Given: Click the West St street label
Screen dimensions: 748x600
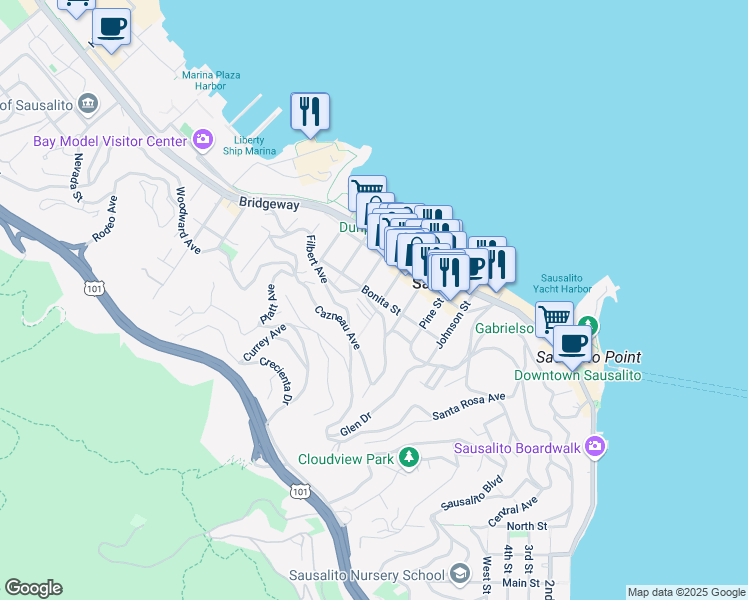Looking at the screenshot, I should coord(487,575).
